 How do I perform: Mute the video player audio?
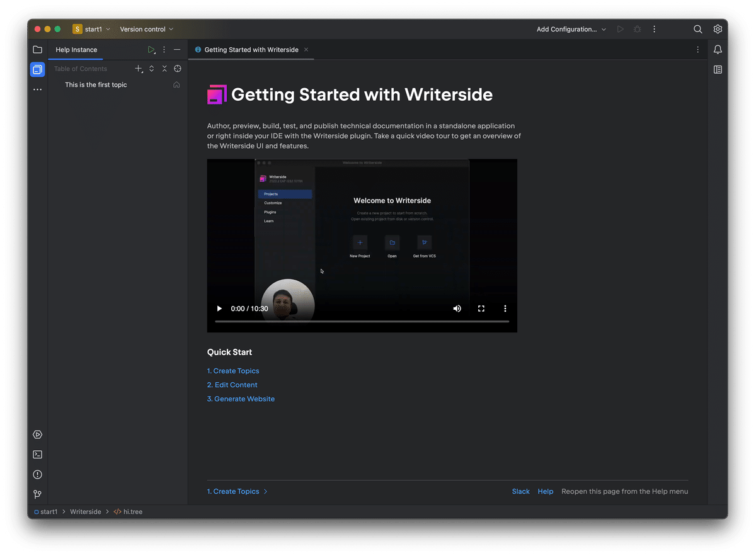[x=457, y=308]
